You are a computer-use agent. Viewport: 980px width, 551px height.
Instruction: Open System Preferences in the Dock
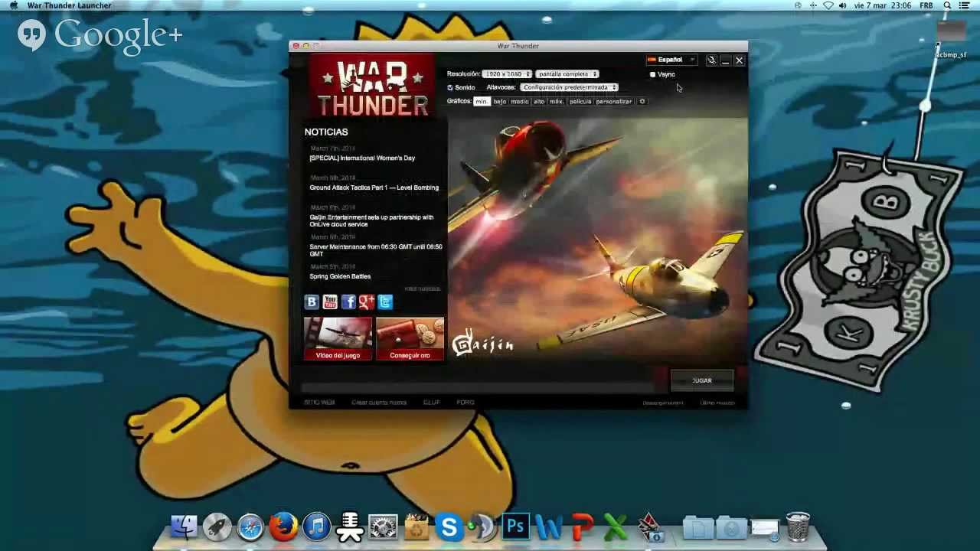[x=383, y=527]
